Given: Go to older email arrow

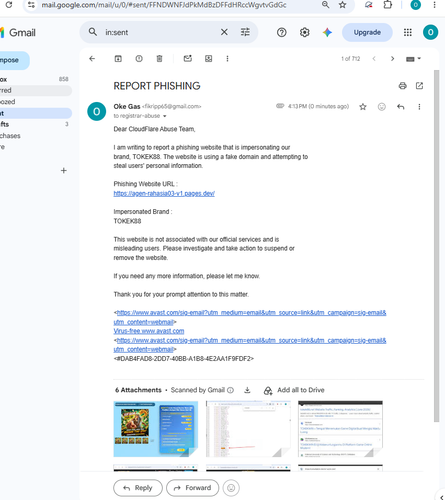Looking at the screenshot, I should click(392, 59).
